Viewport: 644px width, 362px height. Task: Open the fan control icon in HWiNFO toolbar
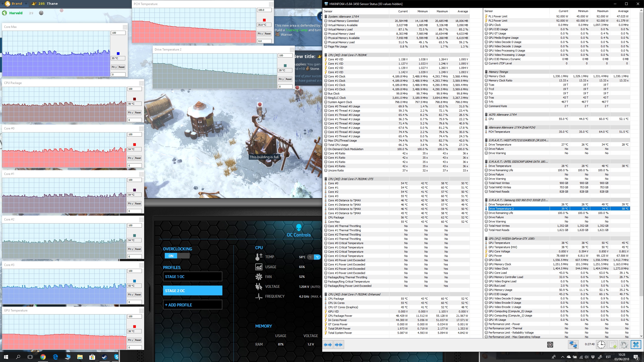[x=550, y=345]
